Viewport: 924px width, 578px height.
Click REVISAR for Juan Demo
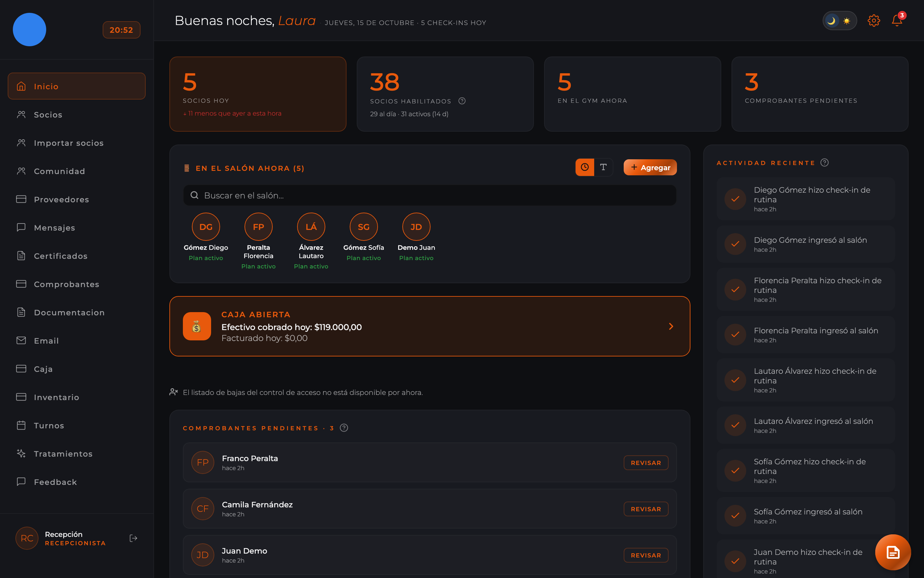646,555
